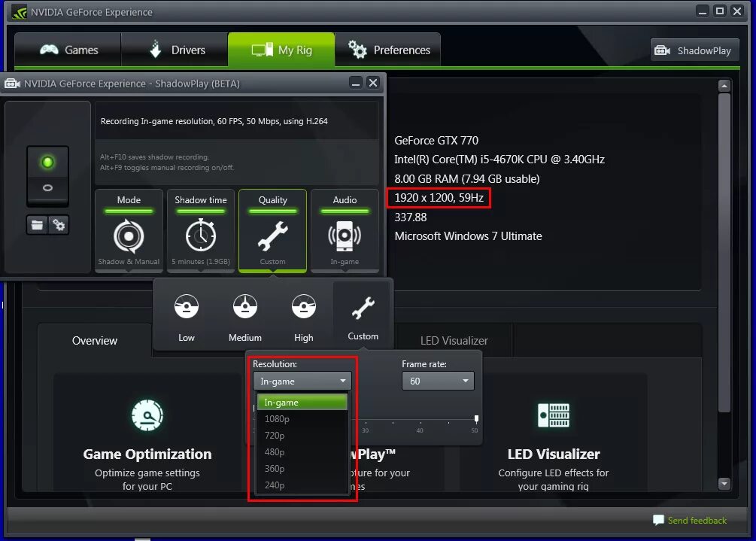This screenshot has height=541, width=756.
Task: Open the Preferences tab
Action: click(x=387, y=50)
